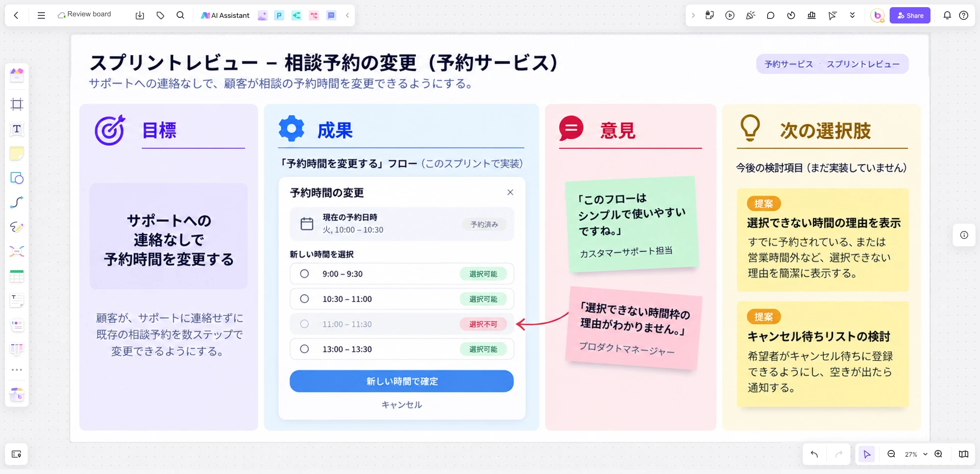
Task: Select the Shapes tool
Action: click(x=17, y=178)
